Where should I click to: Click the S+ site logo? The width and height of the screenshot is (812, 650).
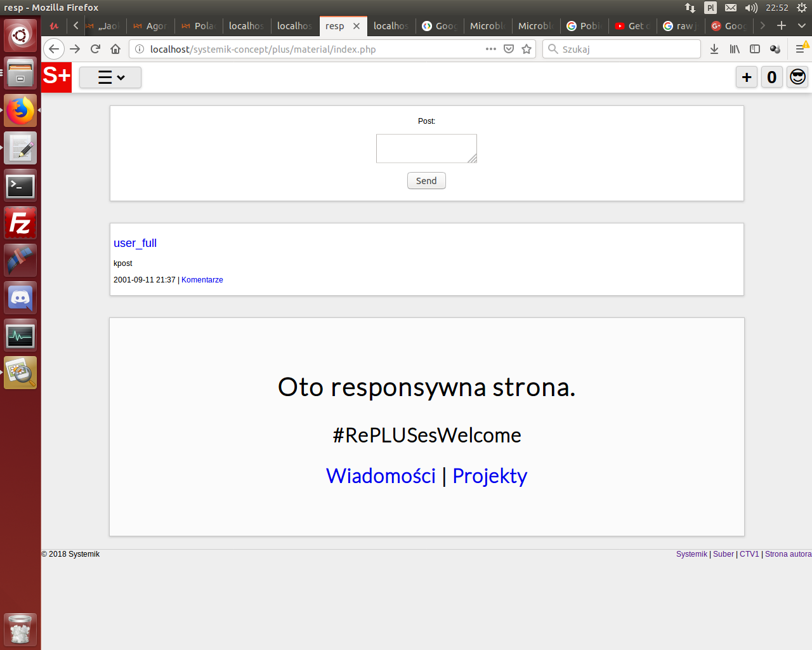coord(56,77)
